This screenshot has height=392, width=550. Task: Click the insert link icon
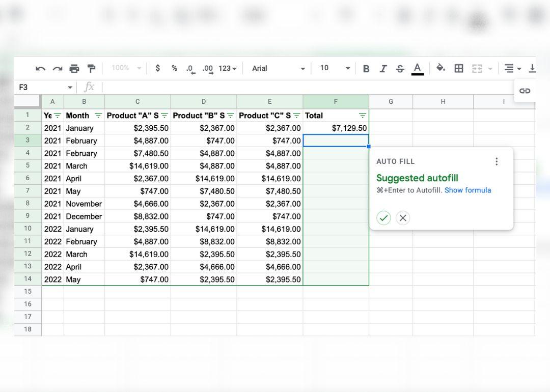525,91
